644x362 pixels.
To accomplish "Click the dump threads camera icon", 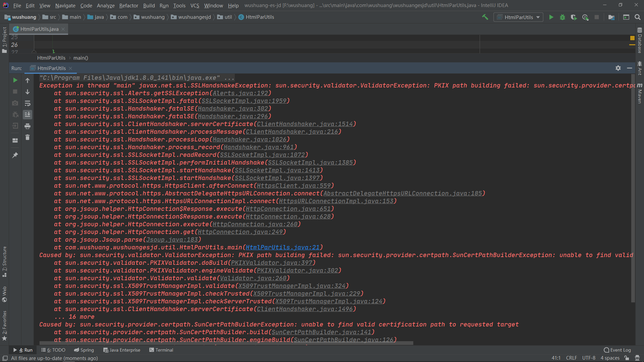I will click(x=15, y=103).
